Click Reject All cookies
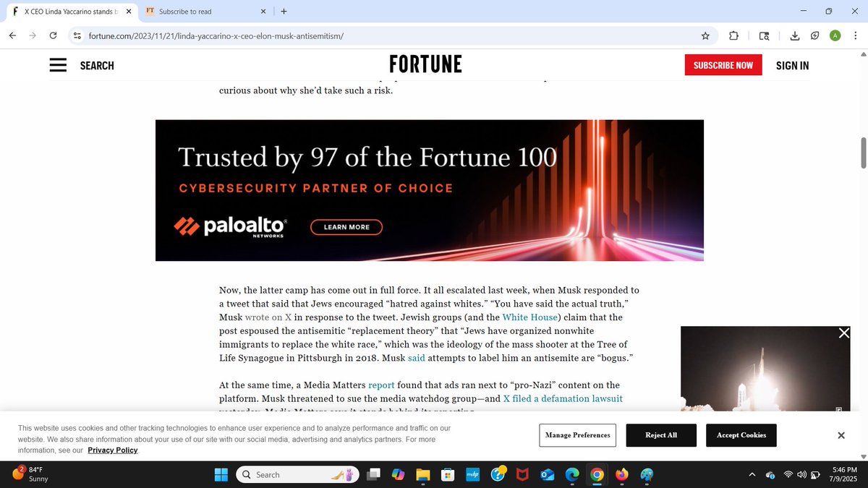868x488 pixels. pos(661,435)
